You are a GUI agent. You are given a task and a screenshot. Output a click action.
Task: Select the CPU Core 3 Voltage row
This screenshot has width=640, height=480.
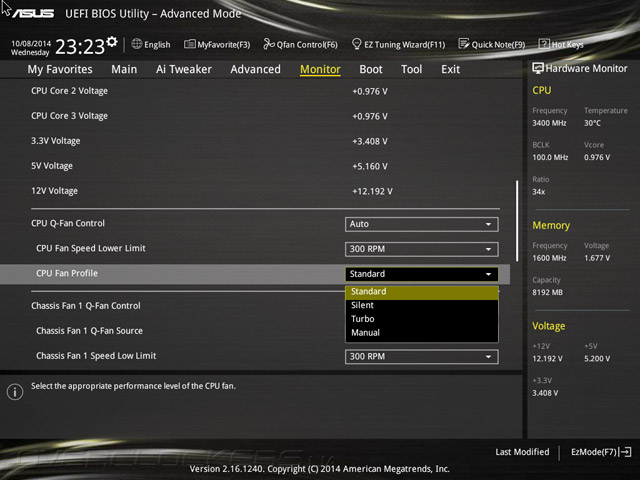[x=255, y=116]
